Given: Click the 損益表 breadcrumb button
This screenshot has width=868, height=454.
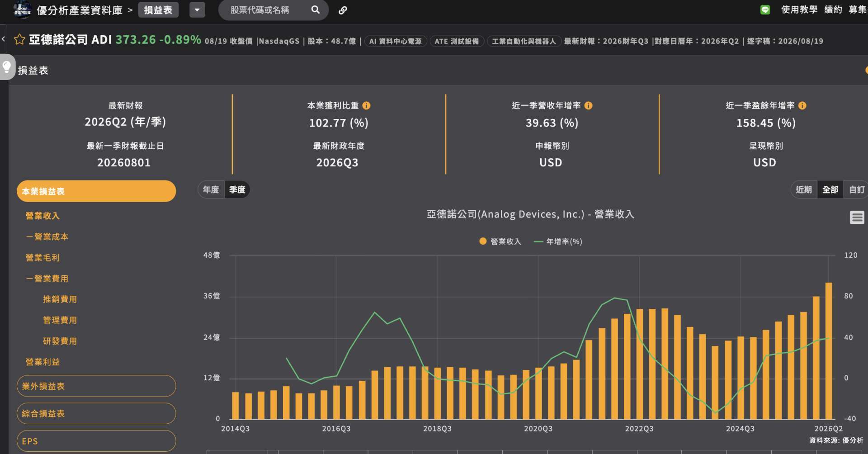Looking at the screenshot, I should point(158,10).
